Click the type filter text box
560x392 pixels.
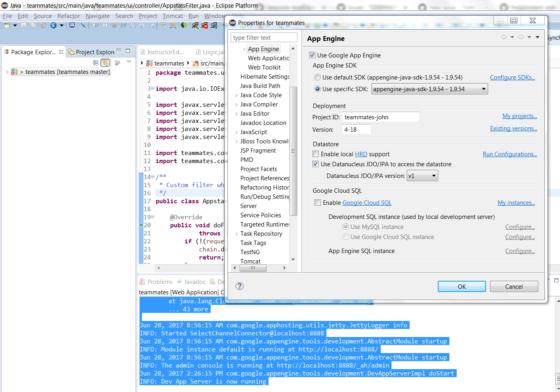tap(264, 37)
